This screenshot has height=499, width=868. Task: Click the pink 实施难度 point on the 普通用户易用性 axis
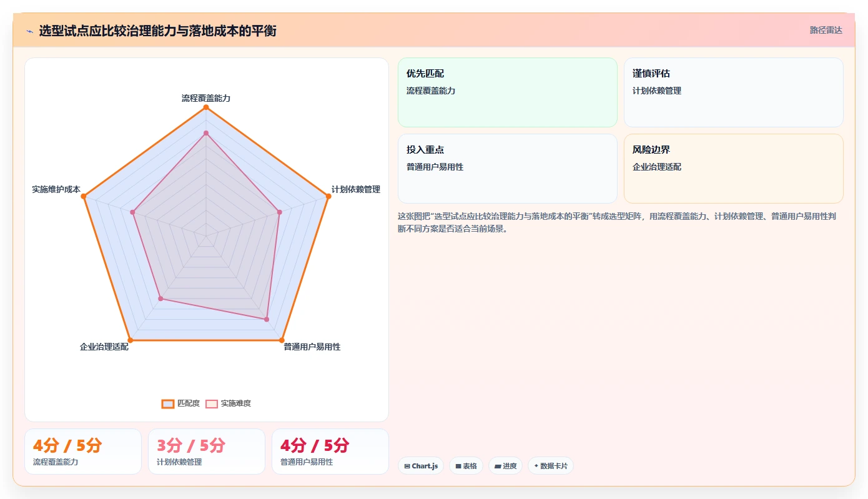click(267, 319)
